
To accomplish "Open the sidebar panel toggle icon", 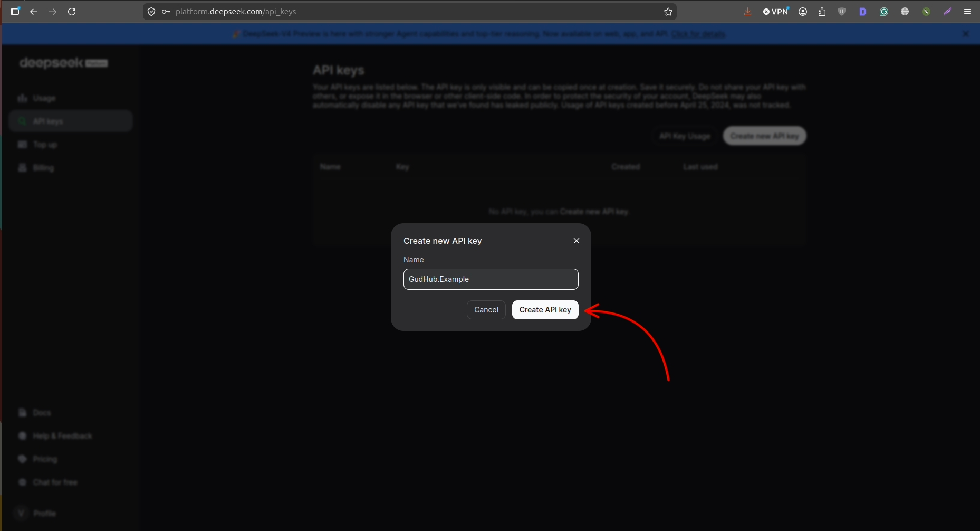I will click(x=15, y=11).
